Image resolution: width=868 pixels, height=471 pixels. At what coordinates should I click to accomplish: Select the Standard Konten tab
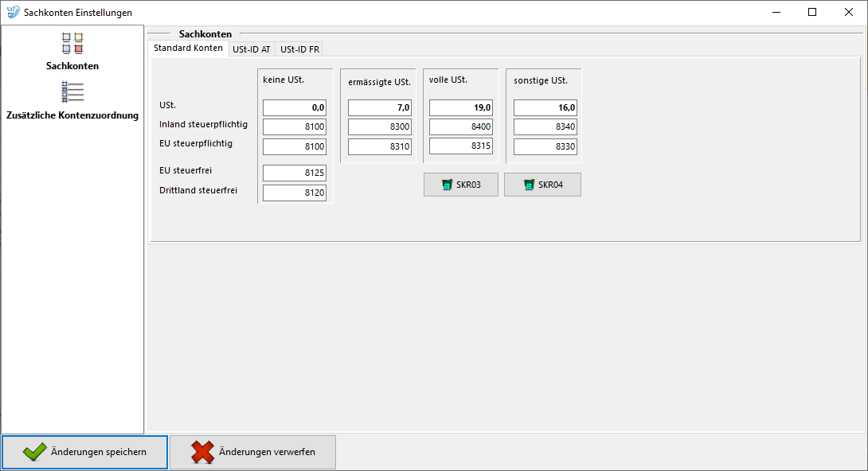click(x=188, y=48)
